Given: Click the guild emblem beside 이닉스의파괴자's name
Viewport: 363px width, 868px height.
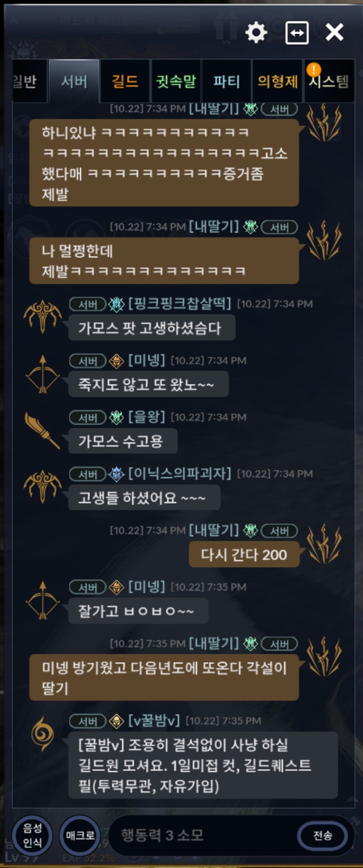Looking at the screenshot, I should tap(116, 474).
